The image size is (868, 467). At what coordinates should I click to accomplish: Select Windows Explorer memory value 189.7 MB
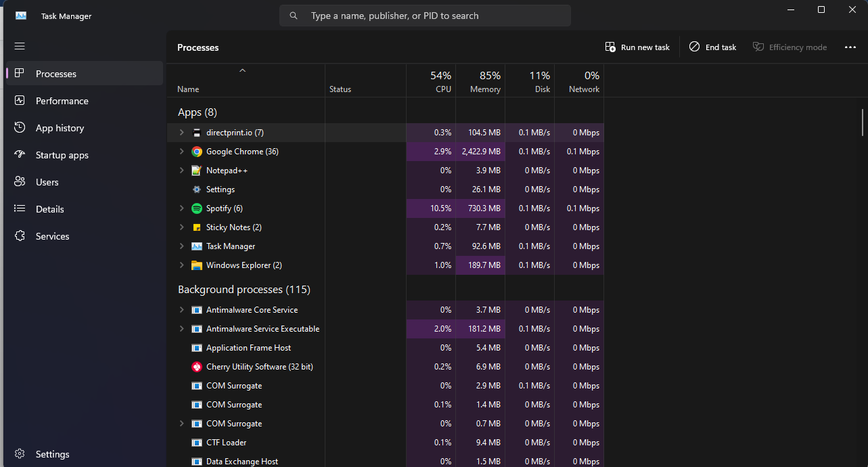480,265
